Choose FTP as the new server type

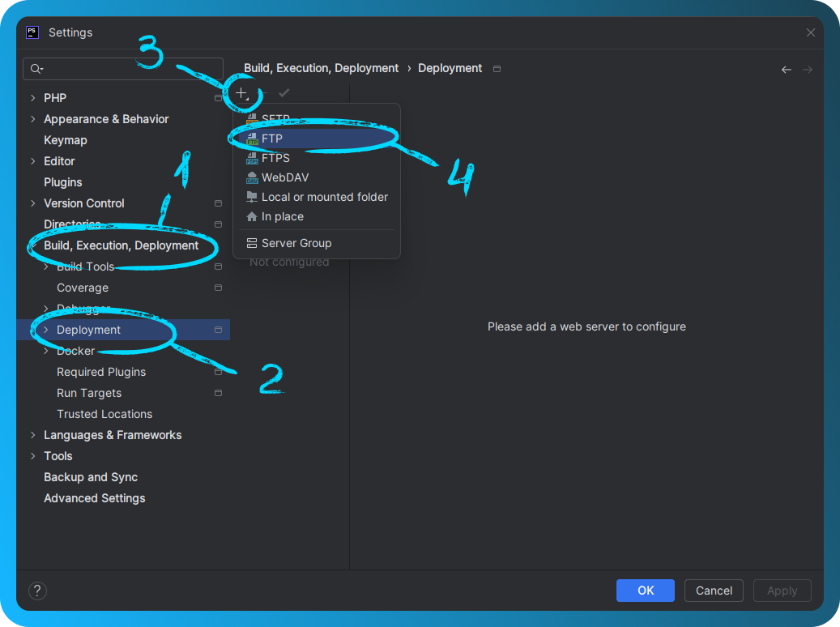pyautogui.click(x=271, y=138)
